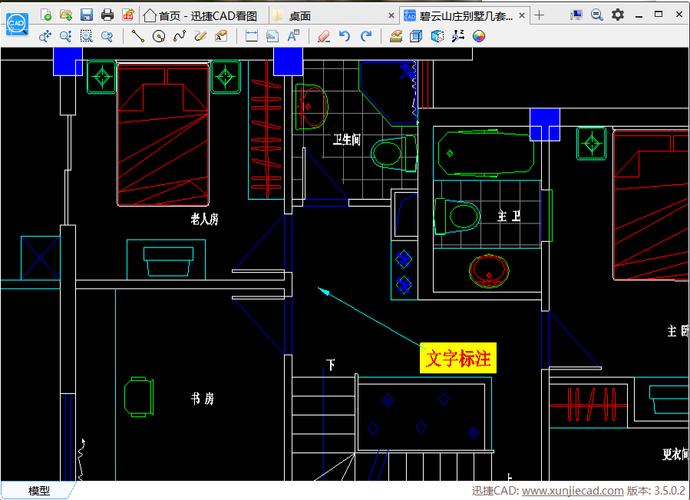Close the 碧云山庄别墅 drawing tab
Screen dimensions: 690x500
coord(521,15)
